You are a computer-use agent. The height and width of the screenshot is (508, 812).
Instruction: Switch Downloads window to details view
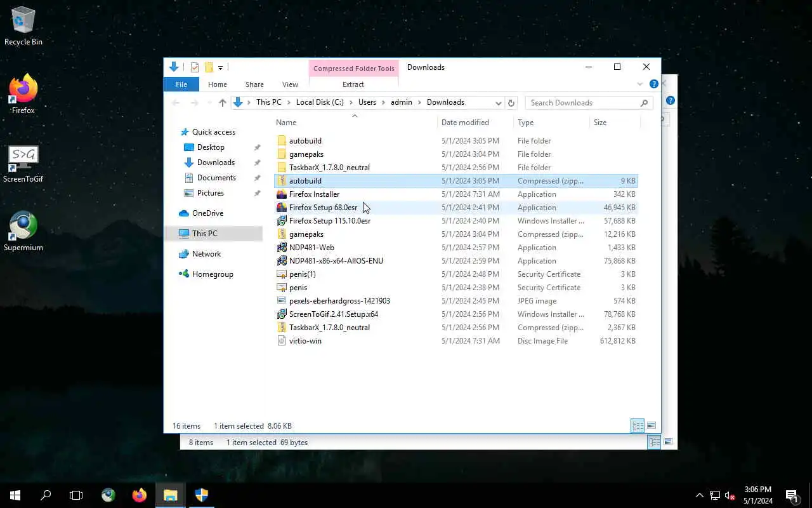638,426
